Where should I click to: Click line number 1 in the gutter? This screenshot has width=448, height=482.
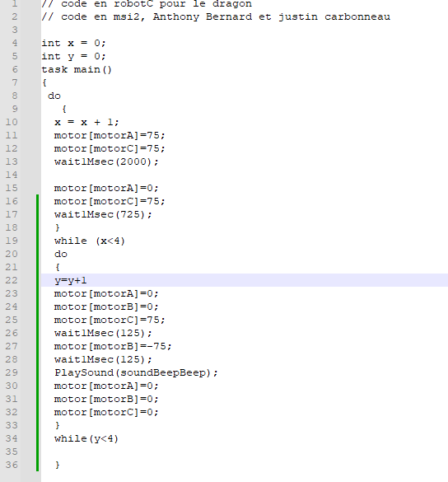pyautogui.click(x=15, y=3)
